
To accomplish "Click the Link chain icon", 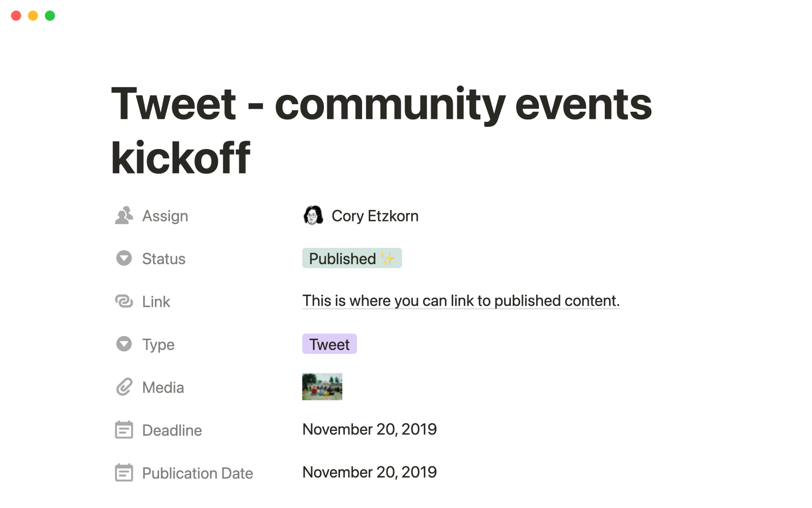I will coord(124,301).
